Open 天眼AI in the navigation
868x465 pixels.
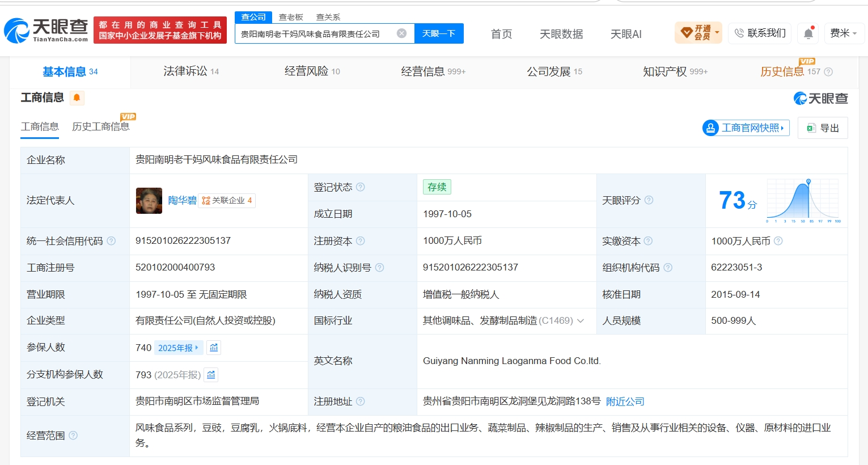click(x=626, y=34)
